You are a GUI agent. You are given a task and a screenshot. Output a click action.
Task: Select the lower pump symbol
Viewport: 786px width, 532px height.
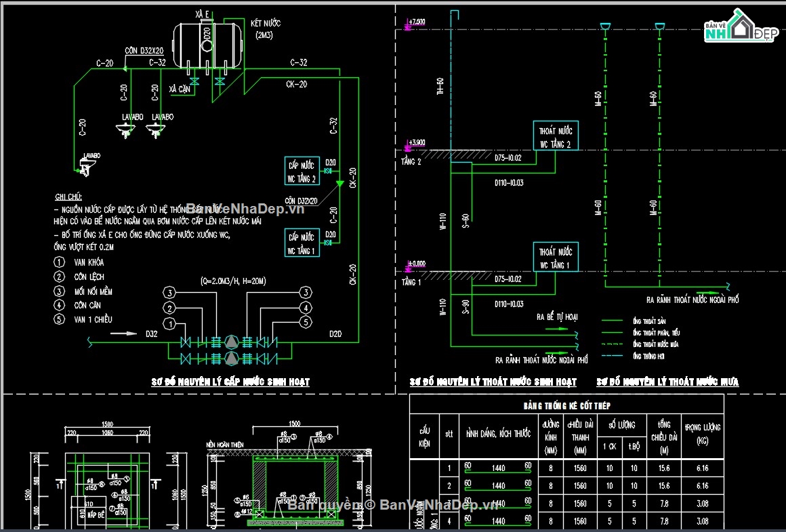pyautogui.click(x=231, y=359)
